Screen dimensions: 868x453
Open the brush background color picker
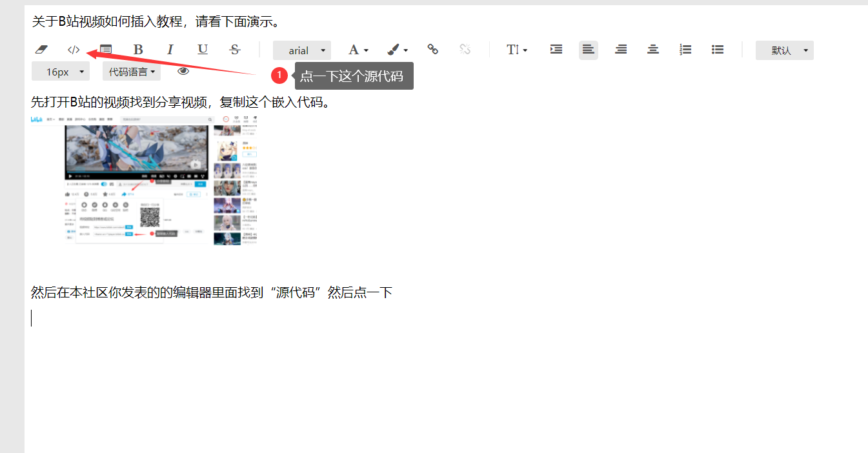pos(397,50)
